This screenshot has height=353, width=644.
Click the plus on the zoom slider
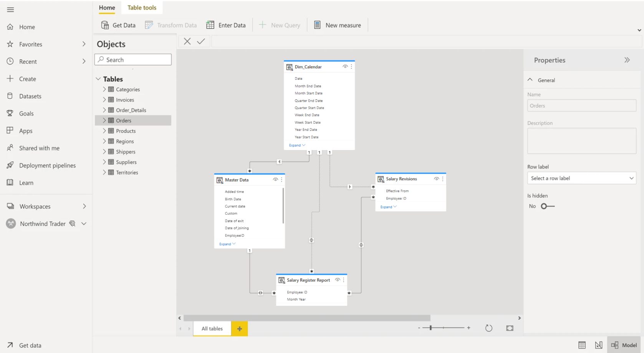tap(469, 328)
